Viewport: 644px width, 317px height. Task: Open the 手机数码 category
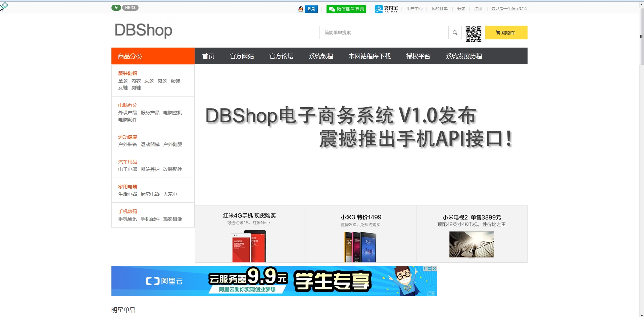click(x=128, y=211)
